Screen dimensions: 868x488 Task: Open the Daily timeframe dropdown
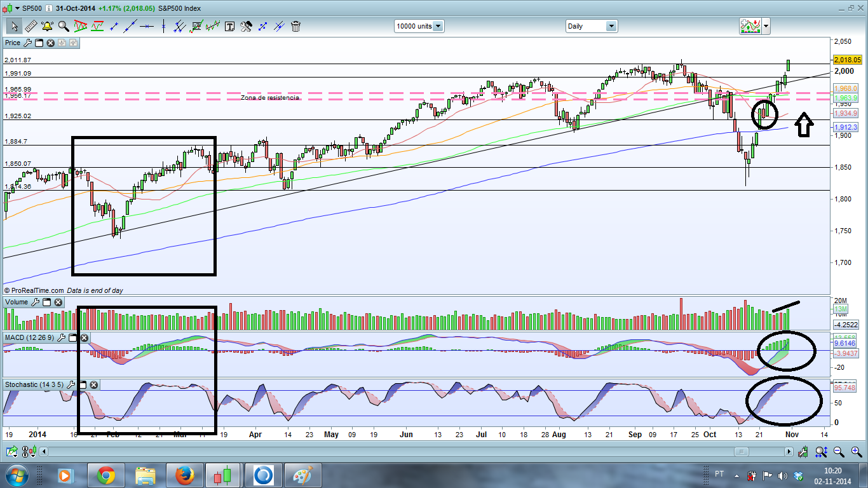pyautogui.click(x=611, y=26)
